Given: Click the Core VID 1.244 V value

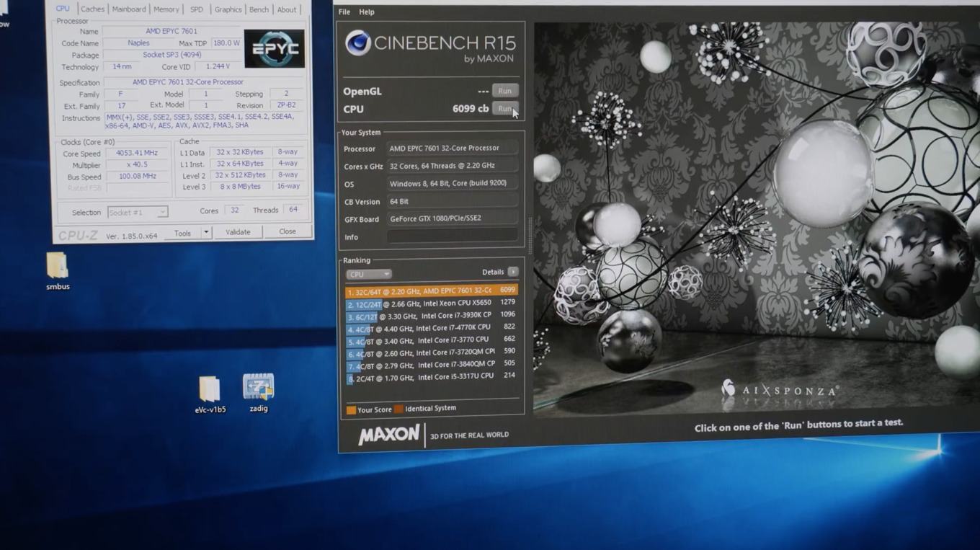Looking at the screenshot, I should [218, 66].
